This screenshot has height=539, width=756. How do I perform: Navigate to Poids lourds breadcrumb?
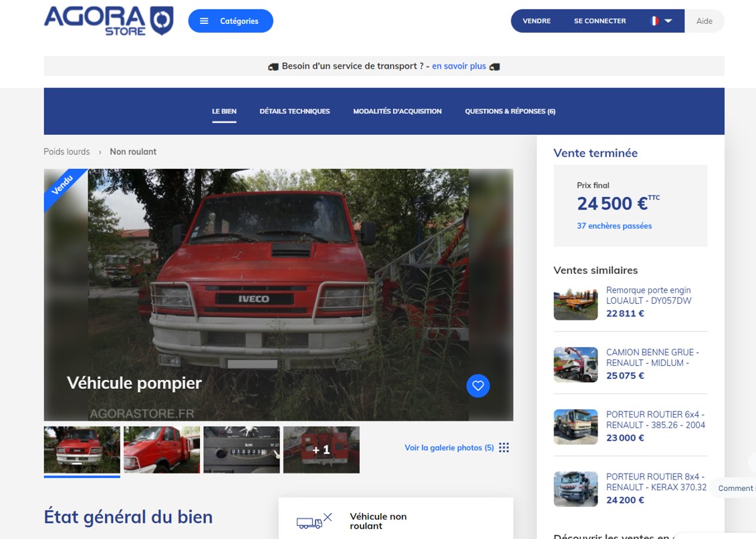(x=67, y=152)
